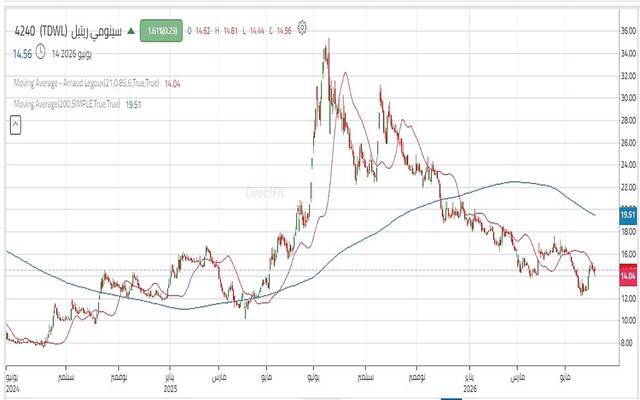
Task: Click the clock icon beside 14.56
Action: point(40,52)
